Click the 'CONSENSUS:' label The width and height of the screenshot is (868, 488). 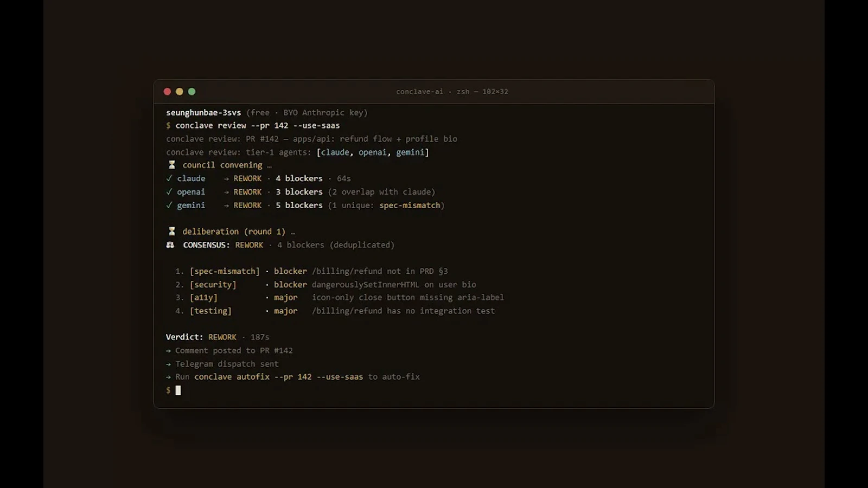pyautogui.click(x=206, y=245)
